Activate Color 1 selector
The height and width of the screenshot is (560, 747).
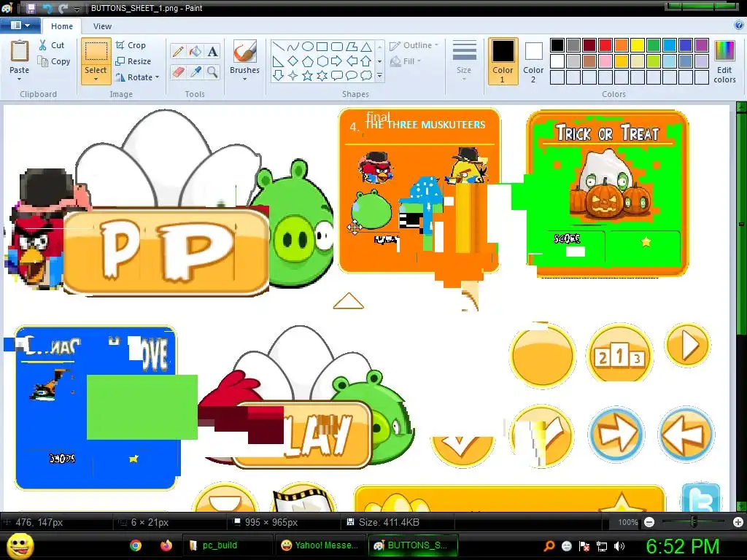pyautogui.click(x=503, y=62)
